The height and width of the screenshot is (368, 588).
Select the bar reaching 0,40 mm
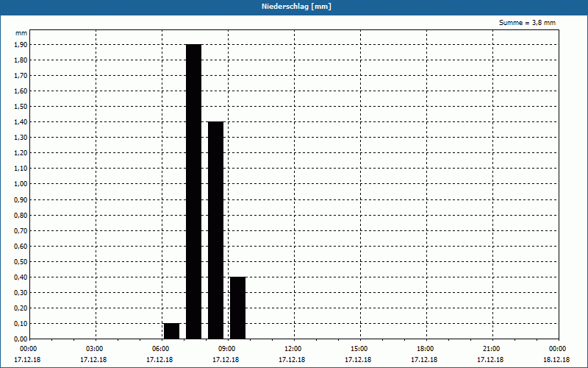pos(237,308)
